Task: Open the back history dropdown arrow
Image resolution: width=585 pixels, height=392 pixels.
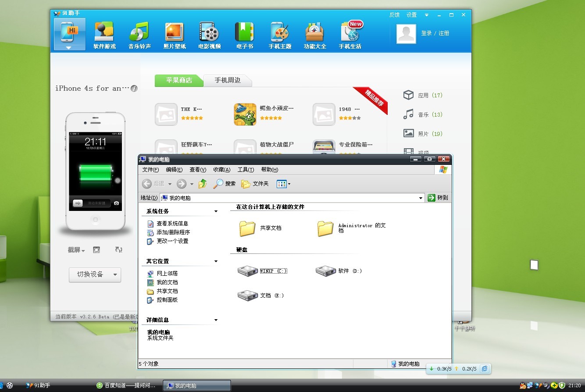Action: coord(170,184)
